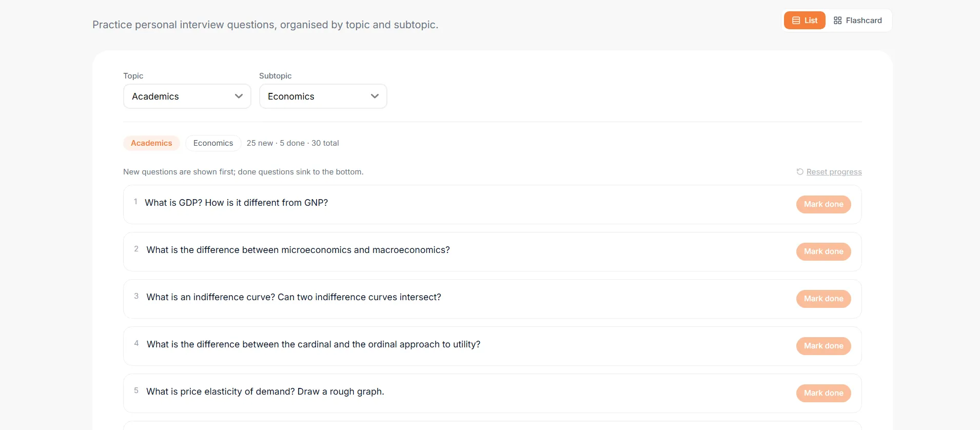Mark the microeconomics vs macroeconomics question done
Viewport: 980px width, 430px height.
point(824,251)
